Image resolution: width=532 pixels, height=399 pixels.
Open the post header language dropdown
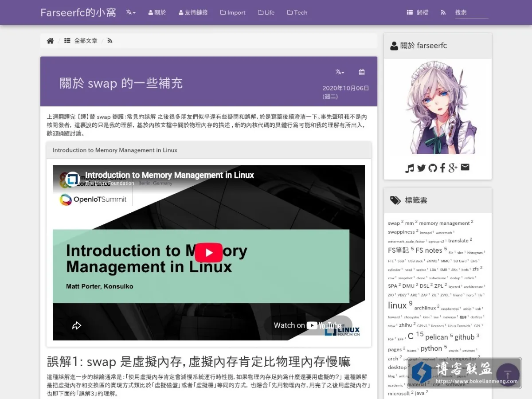(340, 72)
